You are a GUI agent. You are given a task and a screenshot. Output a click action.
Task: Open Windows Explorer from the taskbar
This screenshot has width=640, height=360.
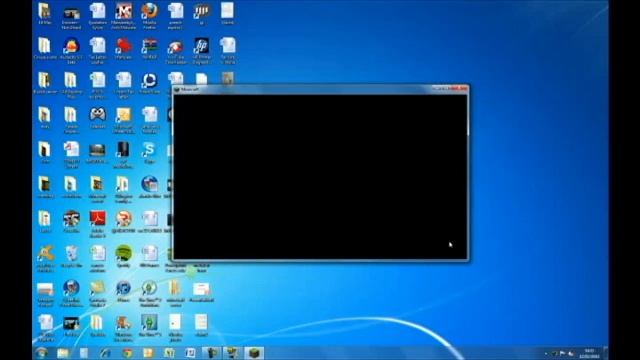pyautogui.click(x=63, y=353)
